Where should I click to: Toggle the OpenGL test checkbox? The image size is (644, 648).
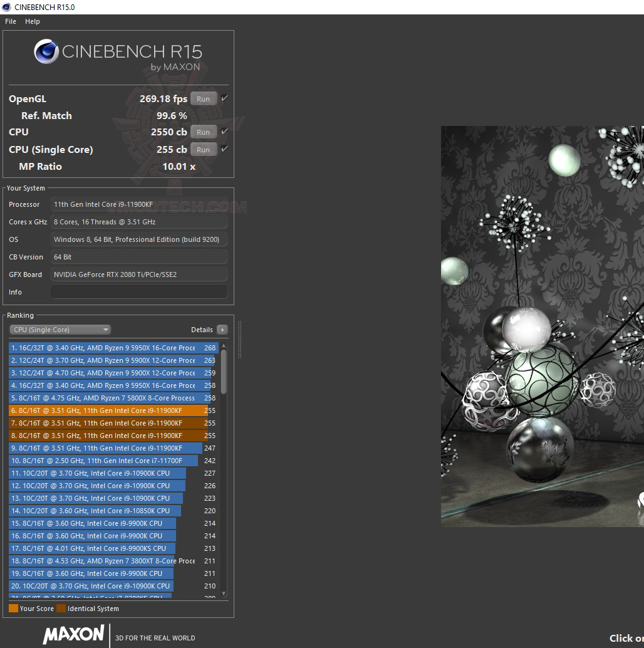click(x=224, y=98)
